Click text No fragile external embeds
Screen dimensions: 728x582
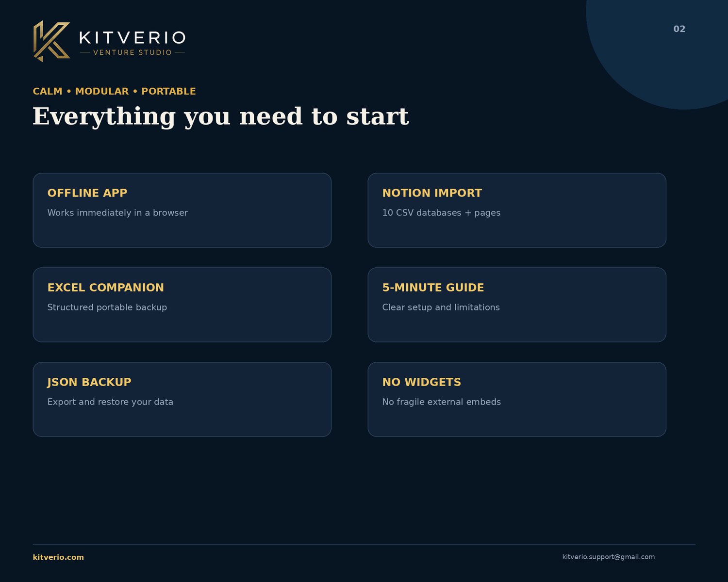coord(442,402)
